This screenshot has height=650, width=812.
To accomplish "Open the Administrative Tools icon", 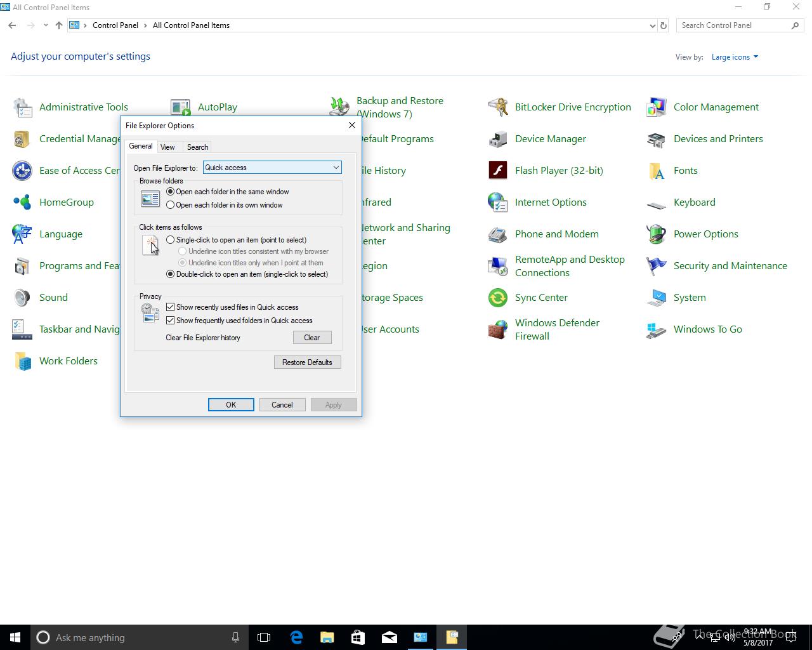I will [x=22, y=107].
